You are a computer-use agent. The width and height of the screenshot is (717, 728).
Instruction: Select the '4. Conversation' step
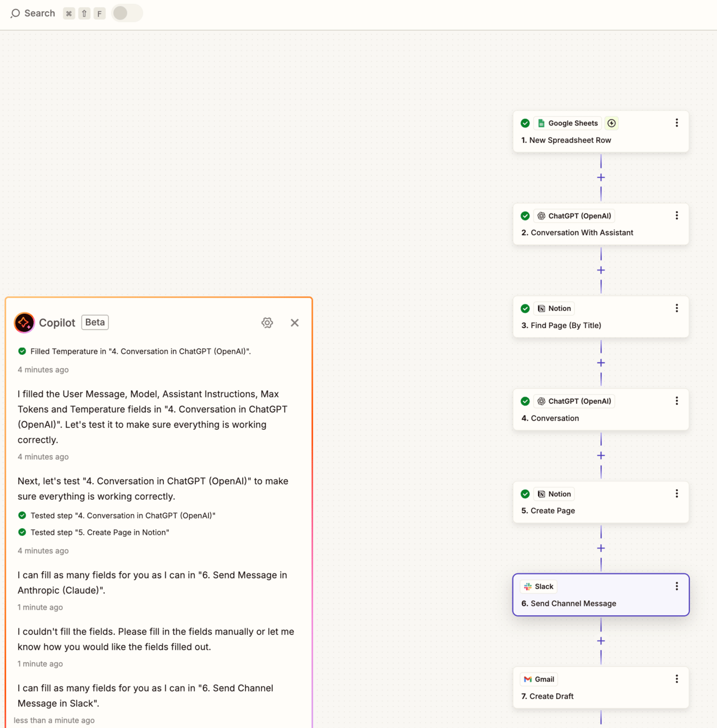pyautogui.click(x=601, y=410)
